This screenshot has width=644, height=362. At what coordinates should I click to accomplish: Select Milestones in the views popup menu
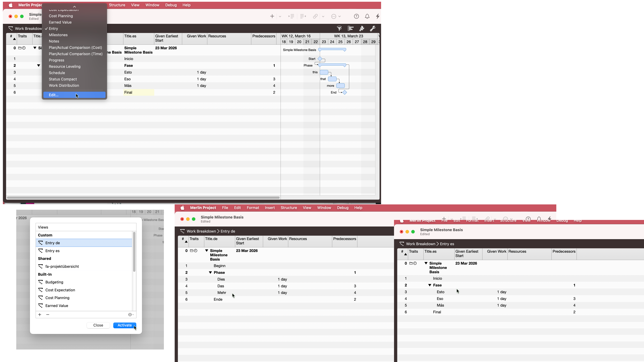[x=58, y=35]
